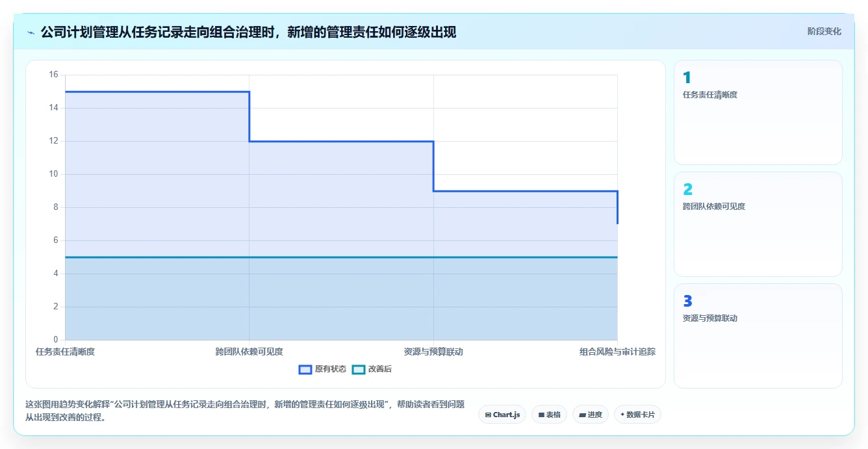Select the 表格 tag pill
Screen dimensions: 868x449
(x=549, y=415)
